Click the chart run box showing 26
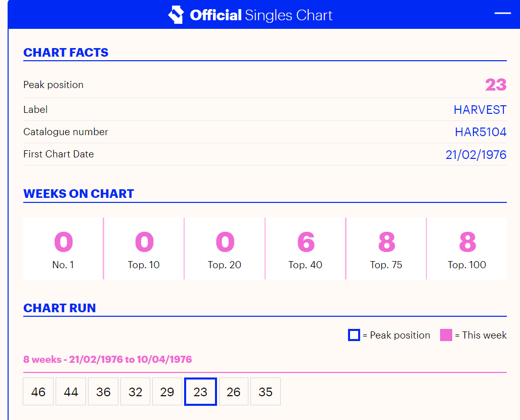The height and width of the screenshot is (420, 520). [x=233, y=392]
